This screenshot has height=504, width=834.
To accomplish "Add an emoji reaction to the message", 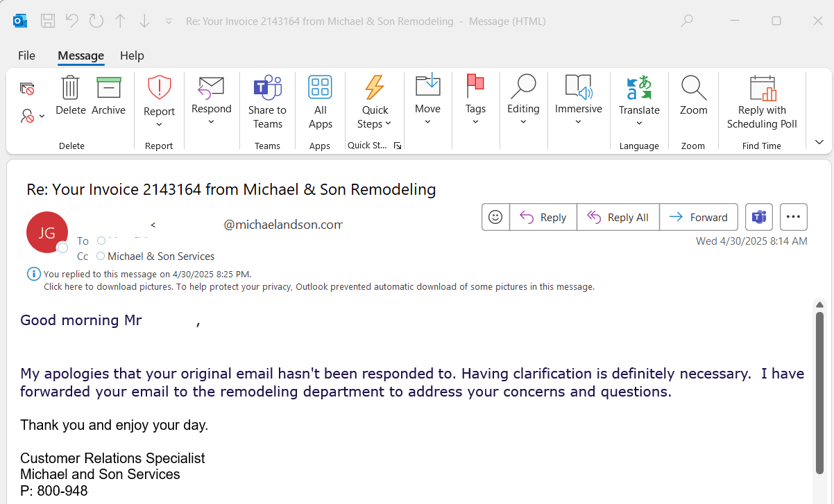I will coord(495,217).
